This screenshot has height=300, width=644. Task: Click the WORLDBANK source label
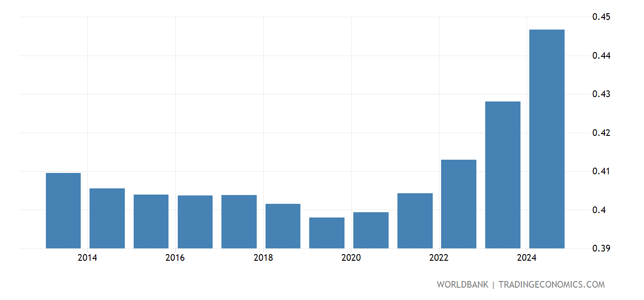click(x=462, y=285)
